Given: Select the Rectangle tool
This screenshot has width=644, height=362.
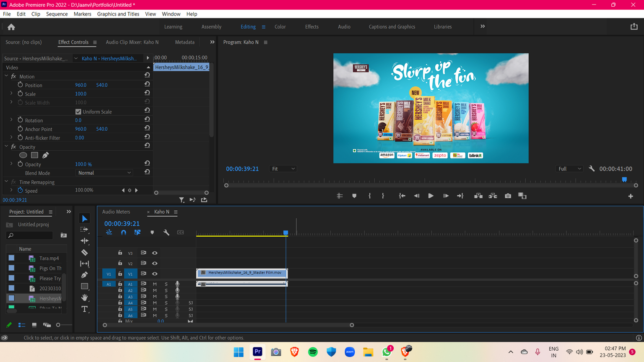Looking at the screenshot, I should (x=85, y=286).
